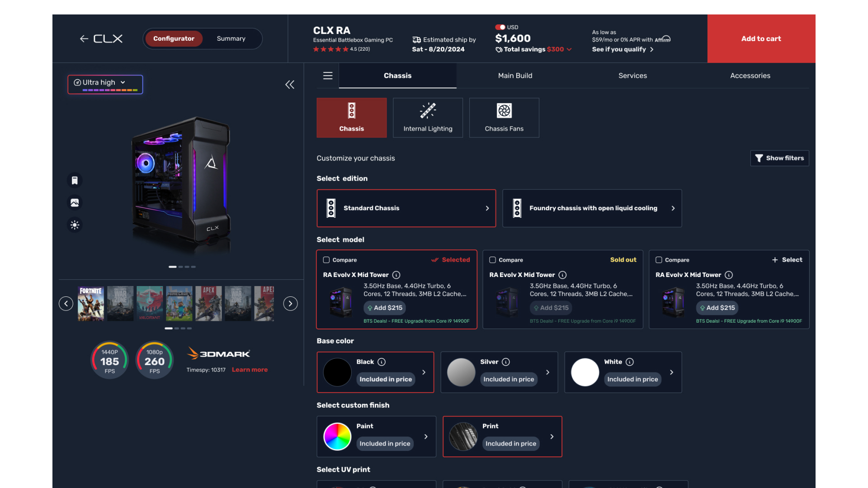
Task: Expand the Paint custom finish option
Action: (426, 436)
